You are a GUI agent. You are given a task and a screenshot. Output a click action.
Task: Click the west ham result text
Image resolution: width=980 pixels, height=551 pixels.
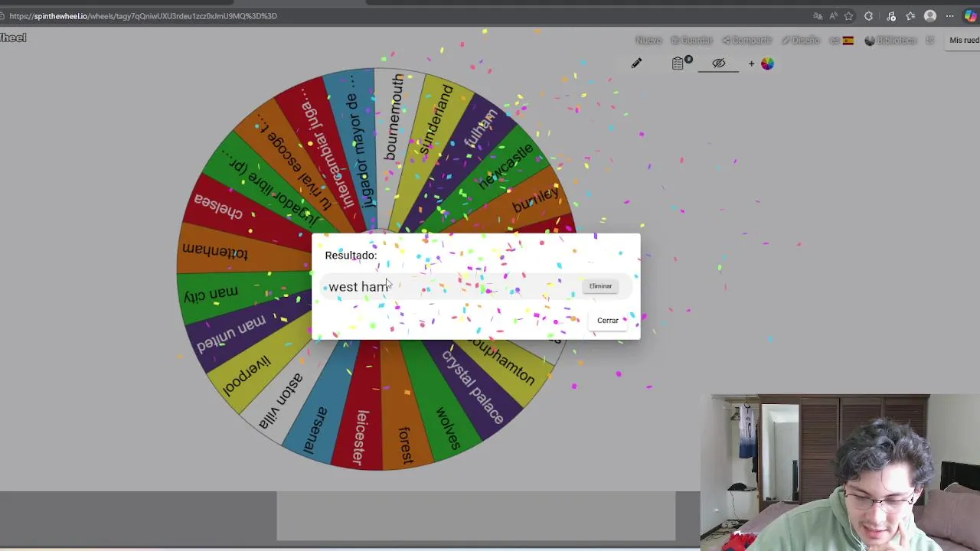point(358,287)
